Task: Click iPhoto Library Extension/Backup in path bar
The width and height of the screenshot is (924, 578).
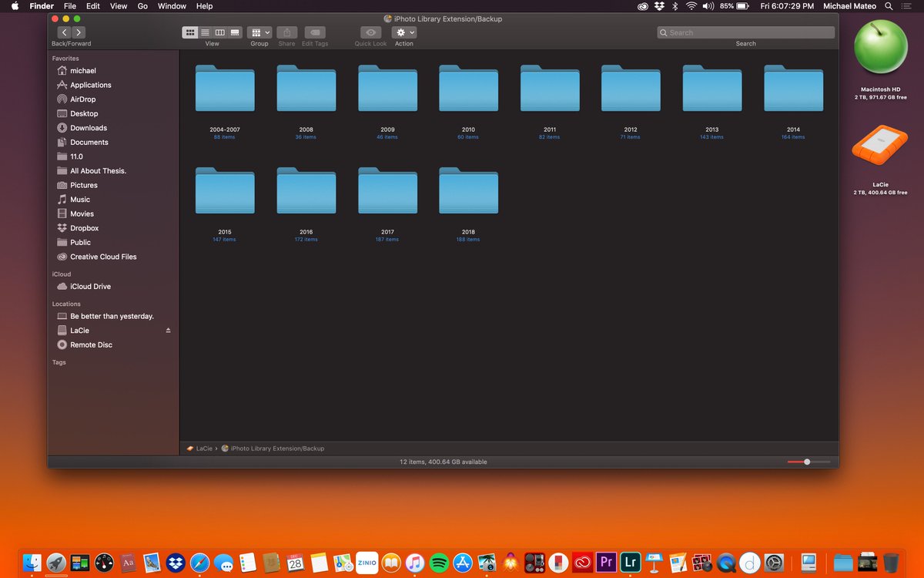Action: [x=273, y=449]
